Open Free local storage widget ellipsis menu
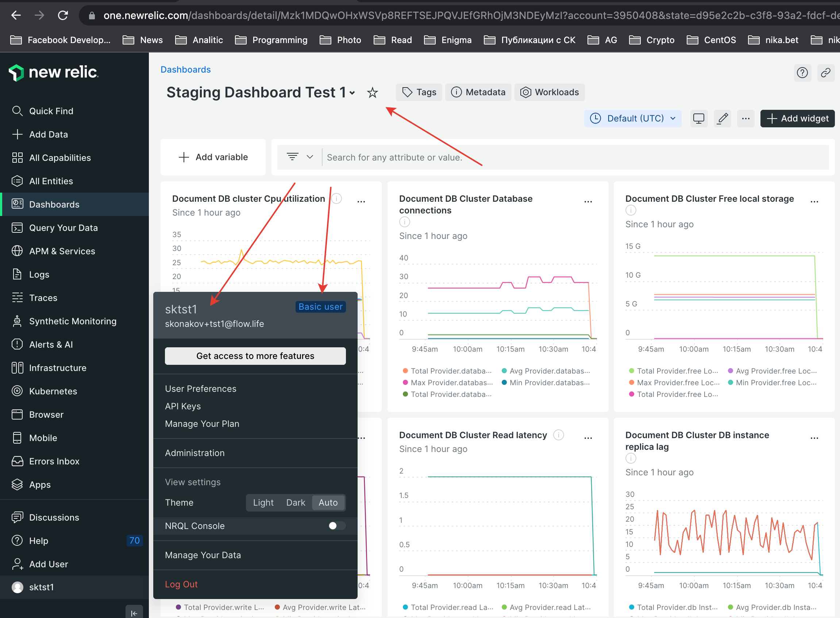 [814, 201]
